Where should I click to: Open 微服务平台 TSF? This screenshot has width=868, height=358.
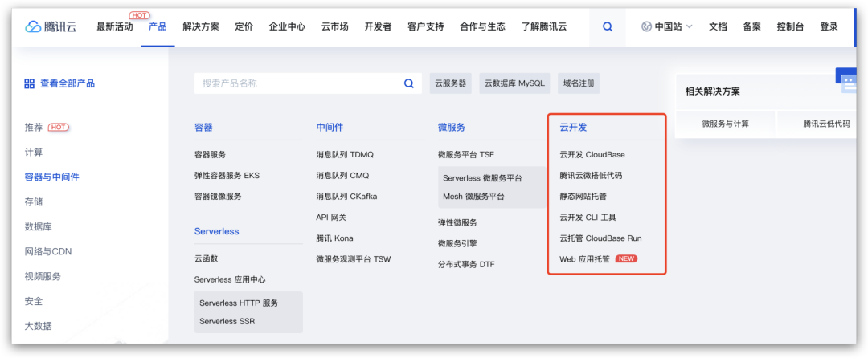465,155
